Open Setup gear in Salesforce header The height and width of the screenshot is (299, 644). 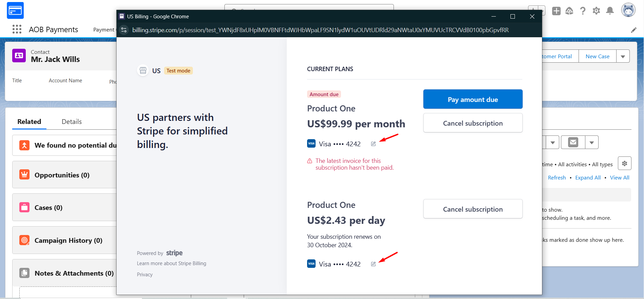pos(596,11)
